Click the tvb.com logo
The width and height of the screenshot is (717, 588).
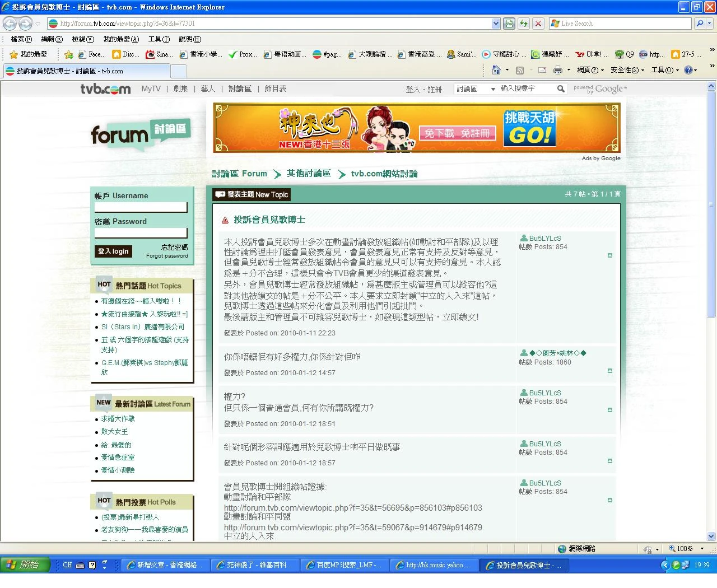[x=105, y=89]
